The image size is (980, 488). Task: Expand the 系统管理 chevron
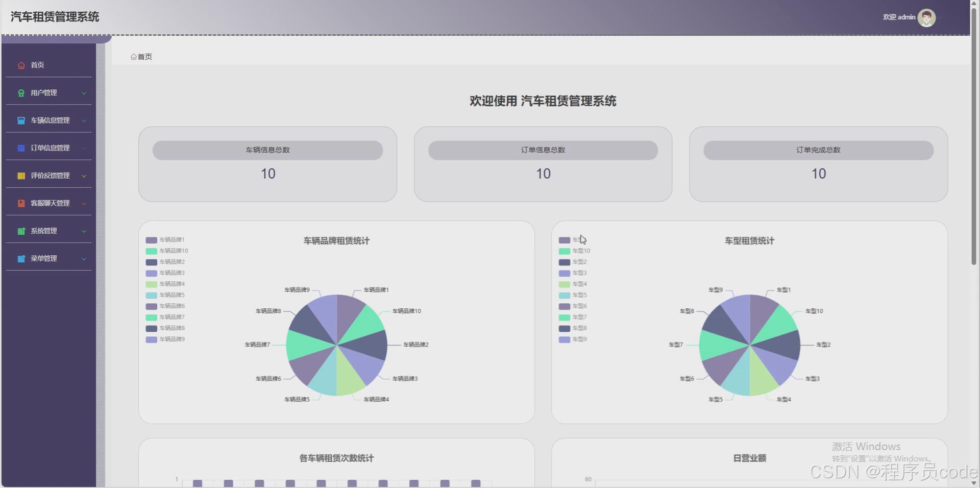[x=84, y=231]
